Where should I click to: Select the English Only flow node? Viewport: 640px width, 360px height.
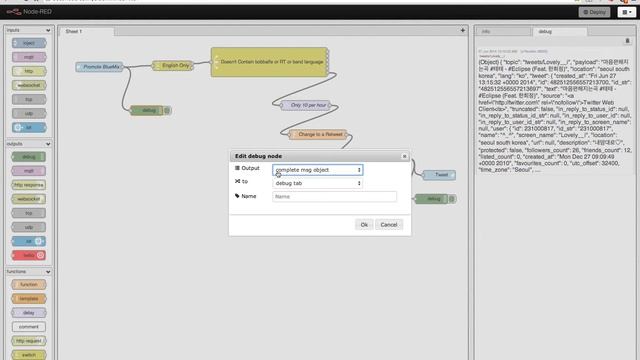click(x=173, y=65)
